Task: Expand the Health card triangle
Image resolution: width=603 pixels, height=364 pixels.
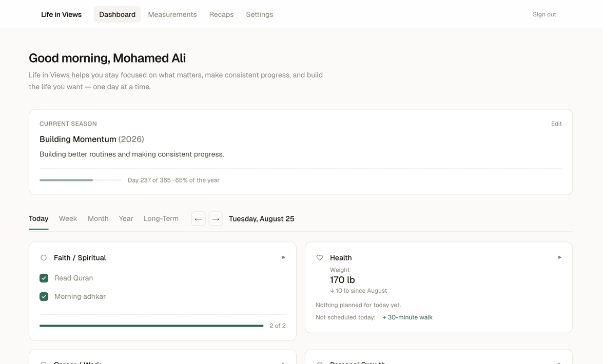Action: (560, 257)
